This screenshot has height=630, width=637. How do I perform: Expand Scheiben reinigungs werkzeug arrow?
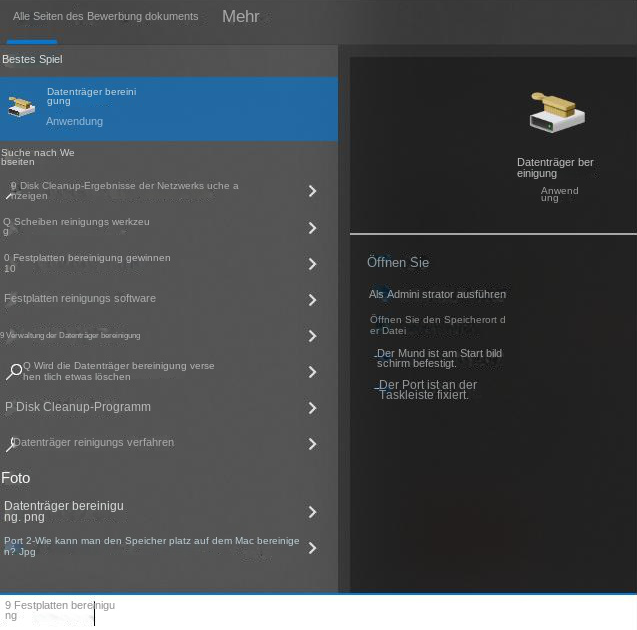pyautogui.click(x=312, y=227)
